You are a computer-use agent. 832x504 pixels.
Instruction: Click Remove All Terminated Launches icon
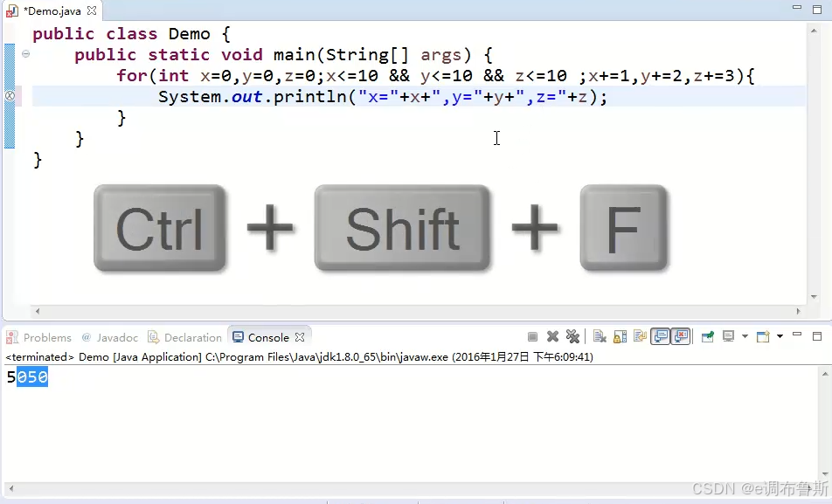point(572,337)
